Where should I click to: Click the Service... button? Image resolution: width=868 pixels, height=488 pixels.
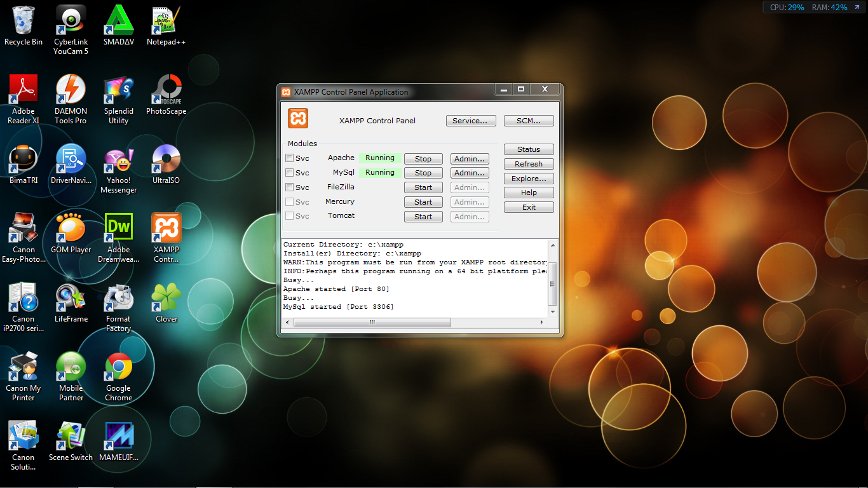point(470,121)
